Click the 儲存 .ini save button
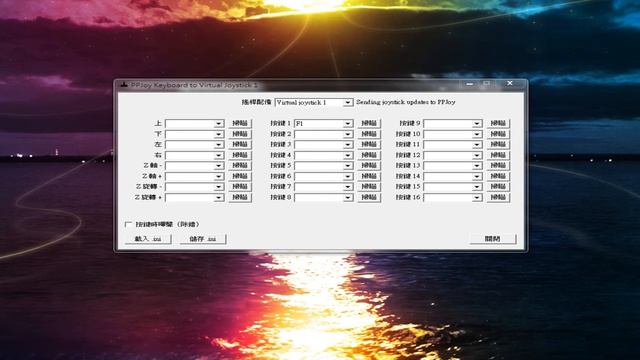Screen dimensions: 640x360 point(203,239)
